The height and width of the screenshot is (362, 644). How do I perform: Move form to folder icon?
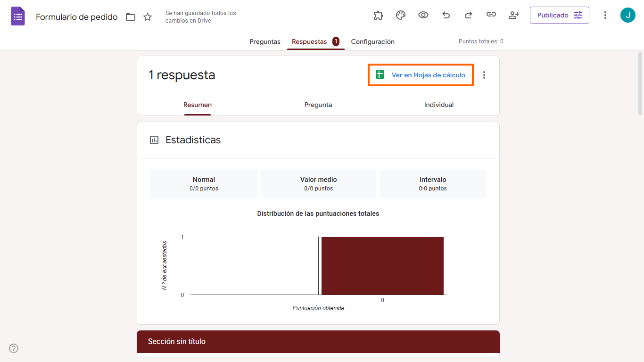pos(131,17)
